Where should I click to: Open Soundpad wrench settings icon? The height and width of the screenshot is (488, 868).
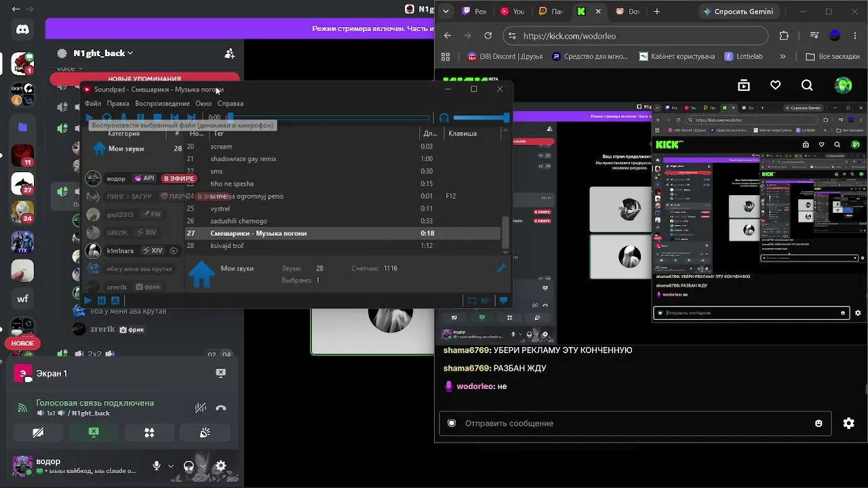502,268
